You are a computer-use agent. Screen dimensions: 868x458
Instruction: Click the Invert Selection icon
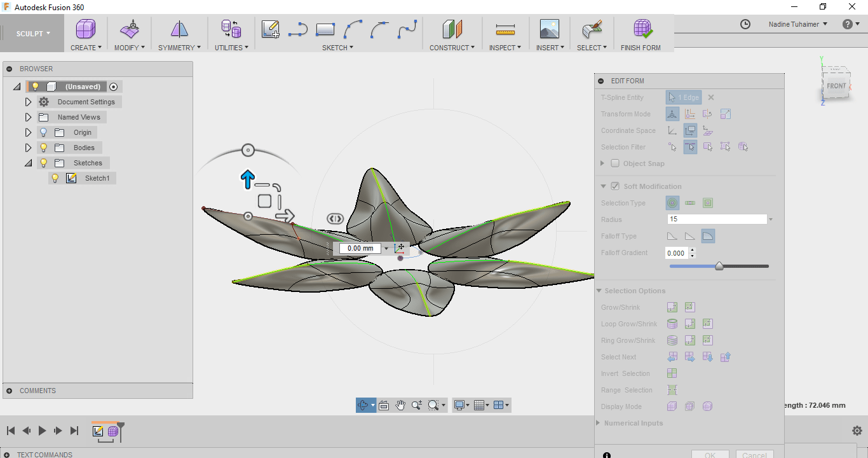pos(672,373)
